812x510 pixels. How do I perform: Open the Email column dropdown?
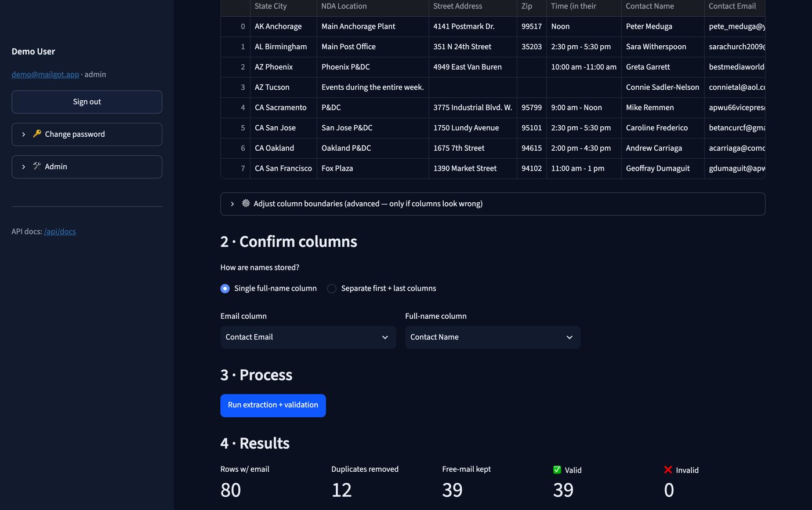click(308, 337)
